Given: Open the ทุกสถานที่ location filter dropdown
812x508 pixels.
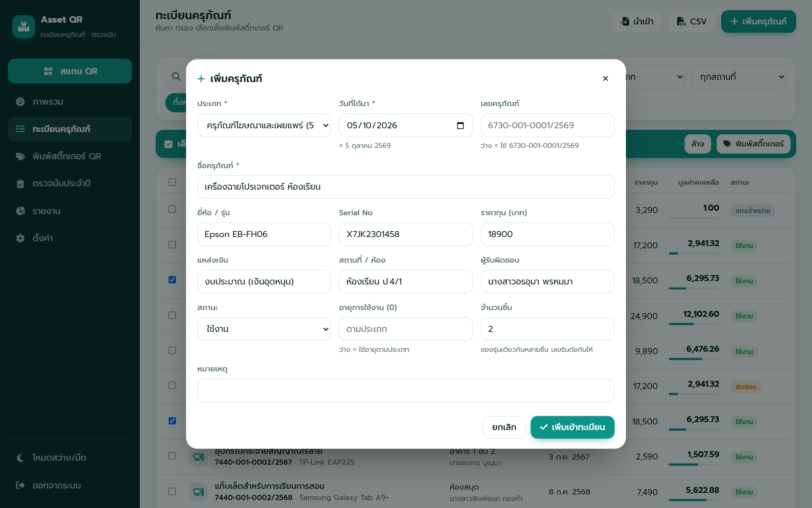Looking at the screenshot, I should tap(738, 77).
